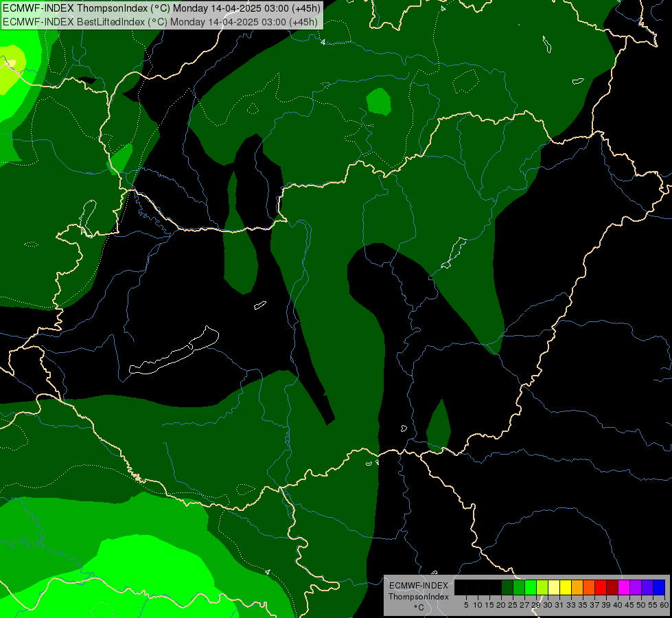
Task: Click the legend's ThompsonIndex label
Action: click(x=419, y=597)
